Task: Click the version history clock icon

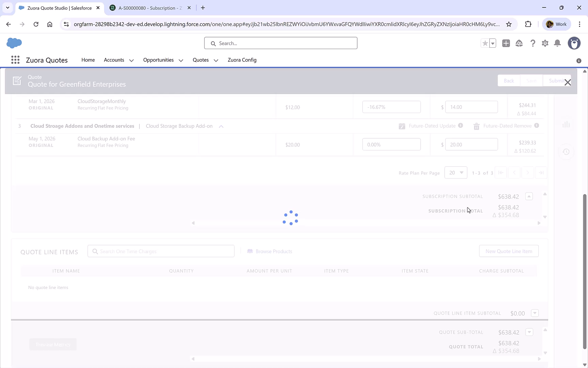Action: coord(566,152)
